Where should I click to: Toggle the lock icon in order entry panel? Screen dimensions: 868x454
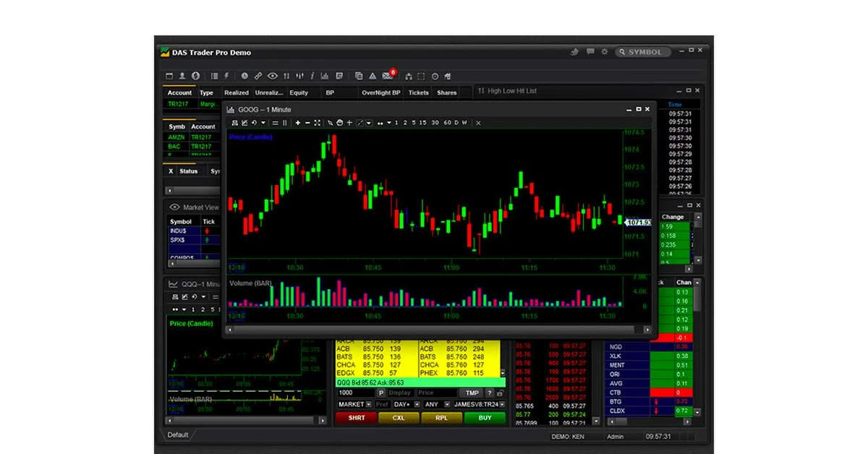click(501, 393)
